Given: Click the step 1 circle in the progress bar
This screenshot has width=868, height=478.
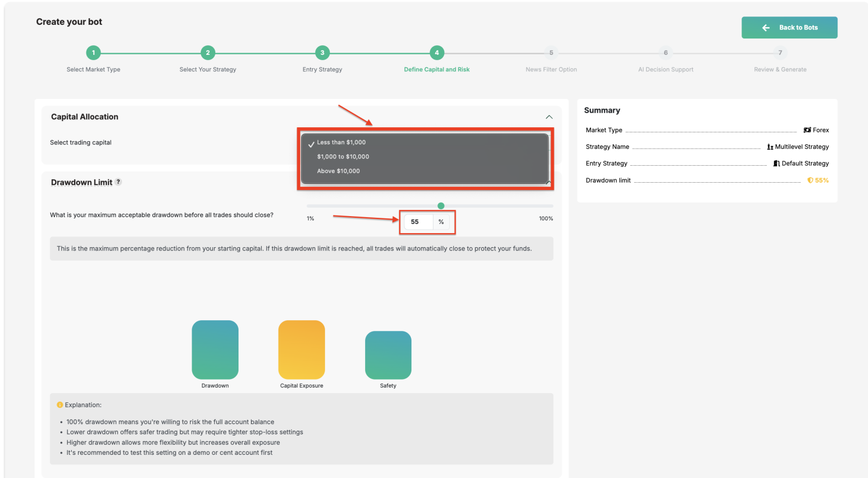Looking at the screenshot, I should tap(93, 53).
